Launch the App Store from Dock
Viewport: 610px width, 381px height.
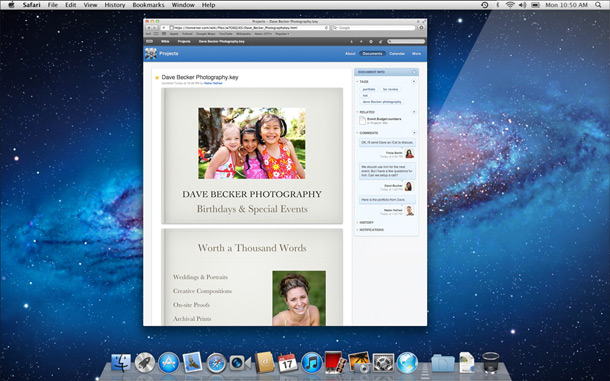(168, 363)
